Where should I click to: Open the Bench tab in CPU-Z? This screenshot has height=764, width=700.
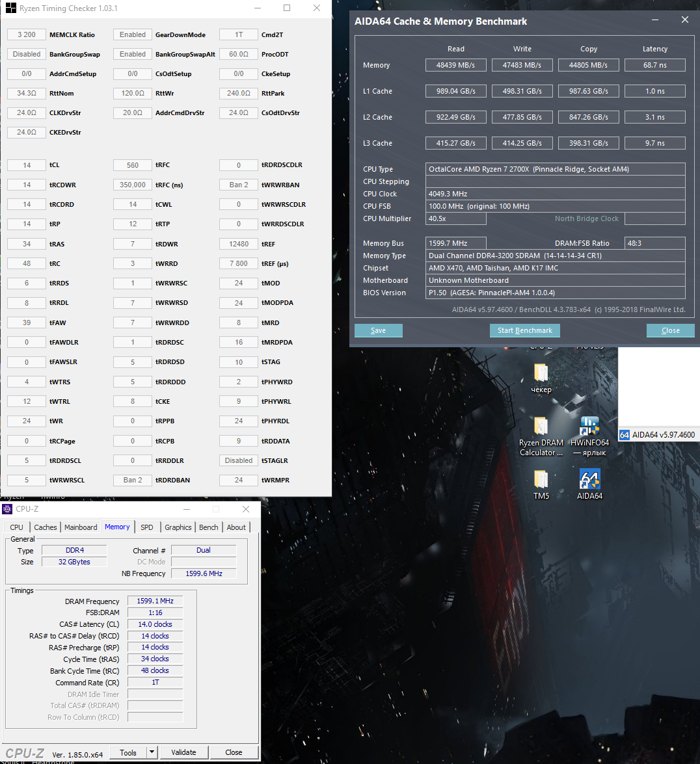[x=209, y=527]
